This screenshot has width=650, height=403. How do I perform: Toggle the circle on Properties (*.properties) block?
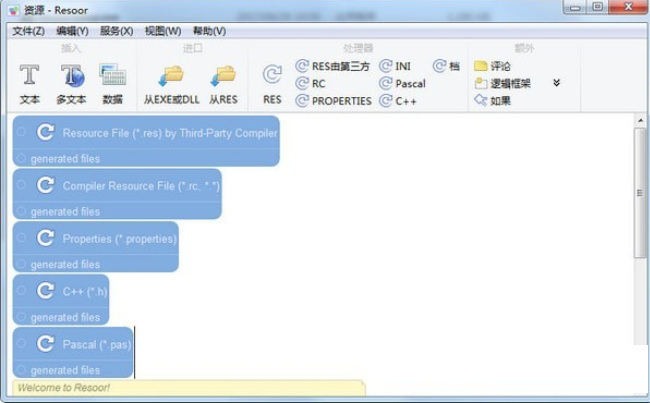click(x=22, y=238)
